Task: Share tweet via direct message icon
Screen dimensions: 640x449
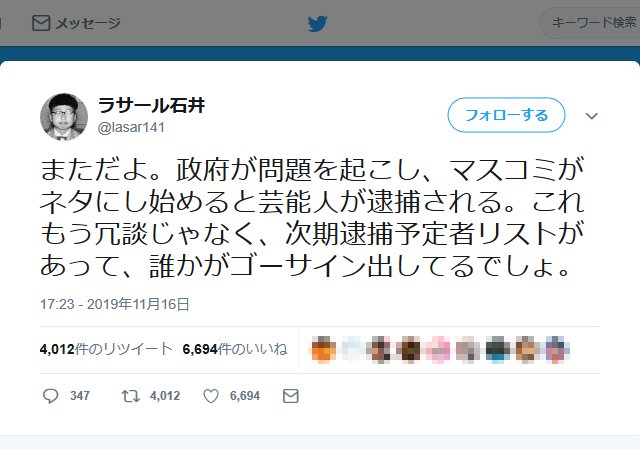Action: (x=291, y=396)
